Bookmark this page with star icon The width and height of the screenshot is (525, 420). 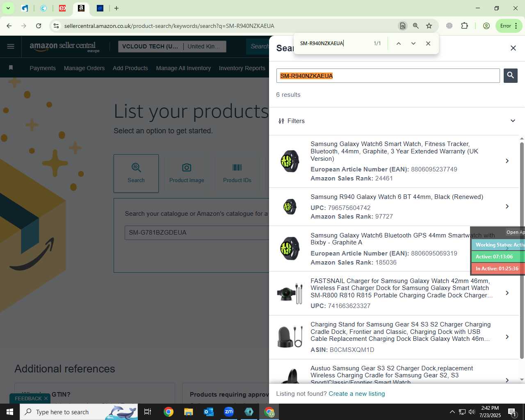coord(429,26)
